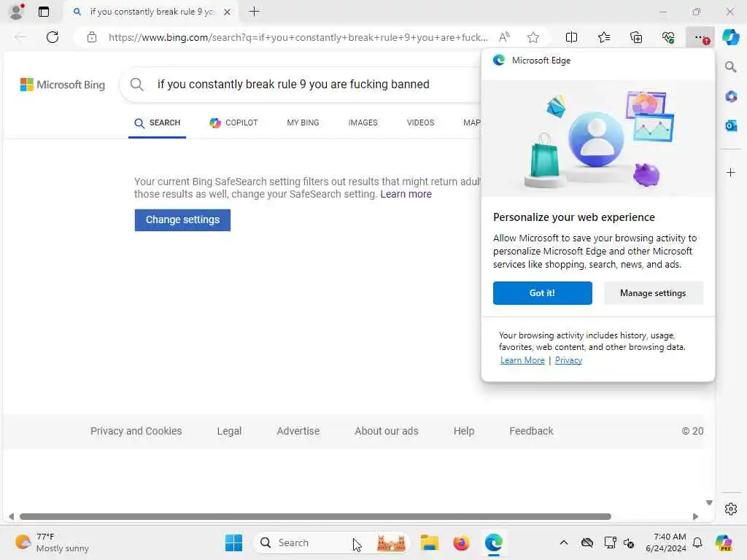Open Learn More link in Edge popup
This screenshot has height=560, width=747.
522,360
